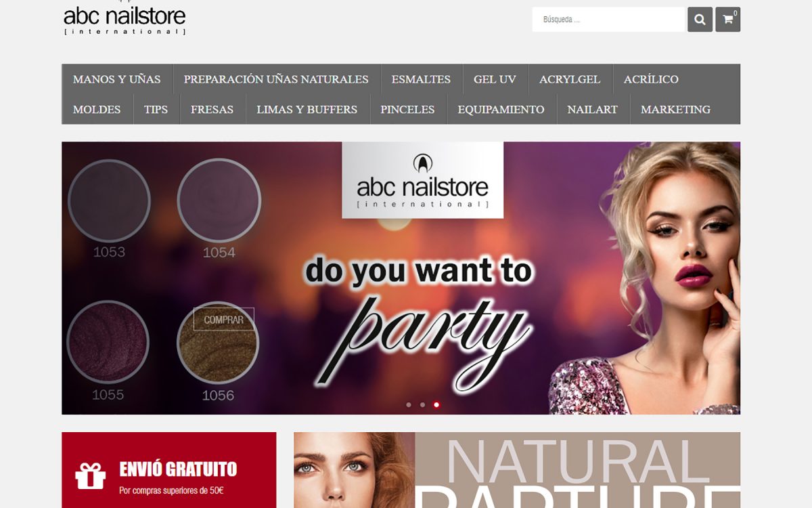Select color swatch 1055
Image resolution: width=812 pixels, height=508 pixels.
[x=108, y=342]
